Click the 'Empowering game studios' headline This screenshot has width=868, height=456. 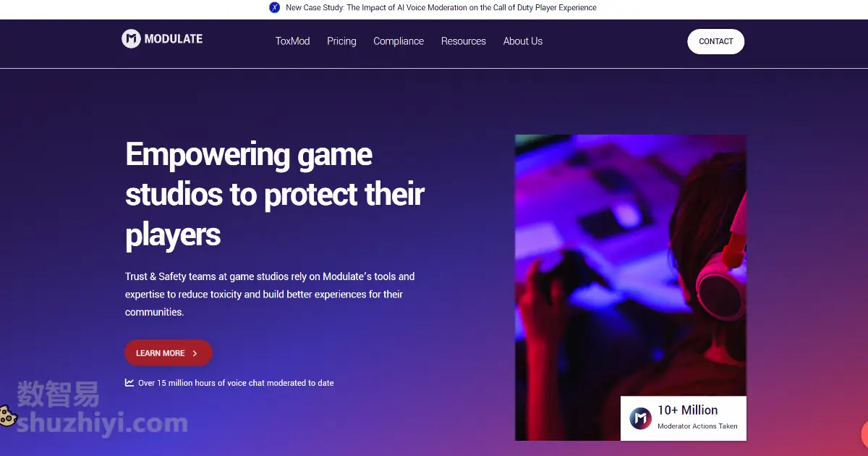[275, 195]
